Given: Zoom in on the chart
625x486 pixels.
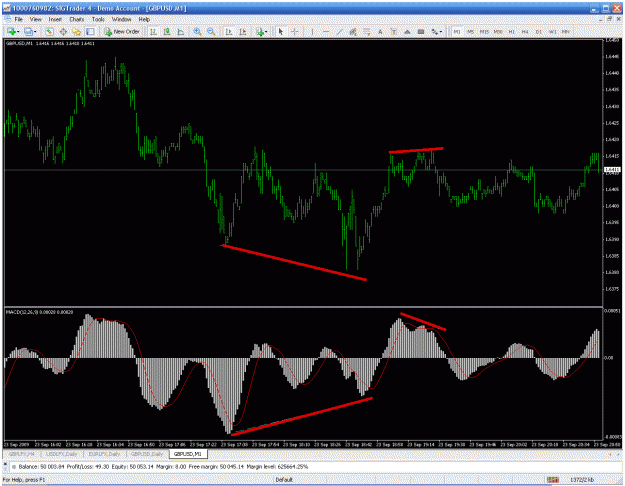Looking at the screenshot, I should 197,31.
